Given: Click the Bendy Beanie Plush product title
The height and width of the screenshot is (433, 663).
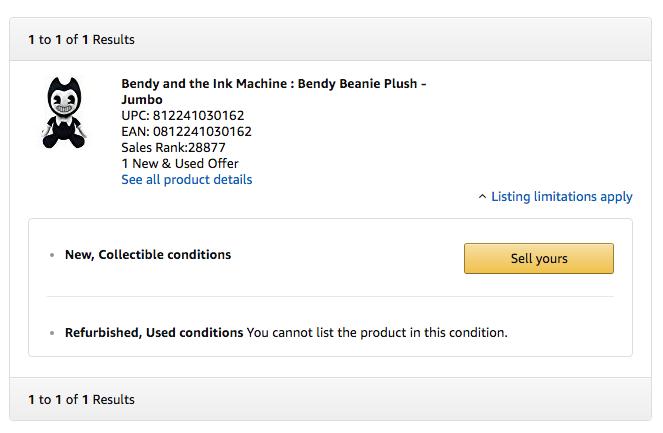Looking at the screenshot, I should [x=273, y=84].
